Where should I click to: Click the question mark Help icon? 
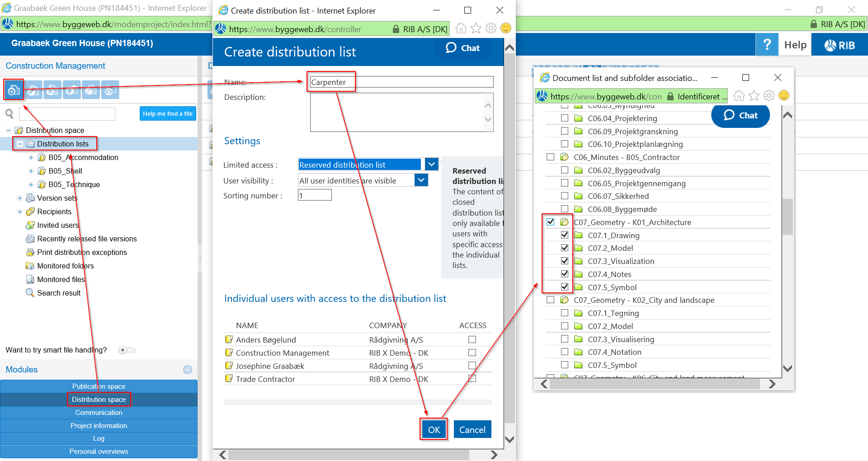click(x=767, y=45)
